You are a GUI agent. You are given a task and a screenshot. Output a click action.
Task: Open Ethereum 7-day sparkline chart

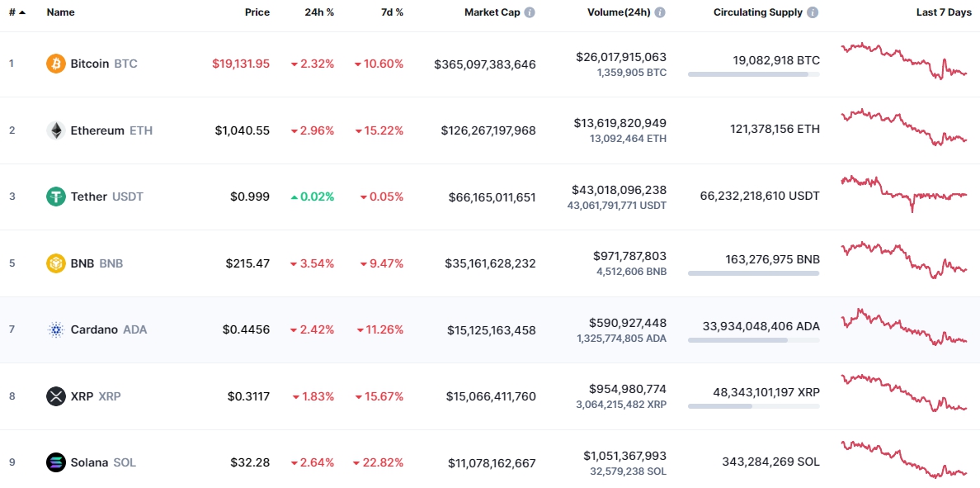tap(904, 127)
